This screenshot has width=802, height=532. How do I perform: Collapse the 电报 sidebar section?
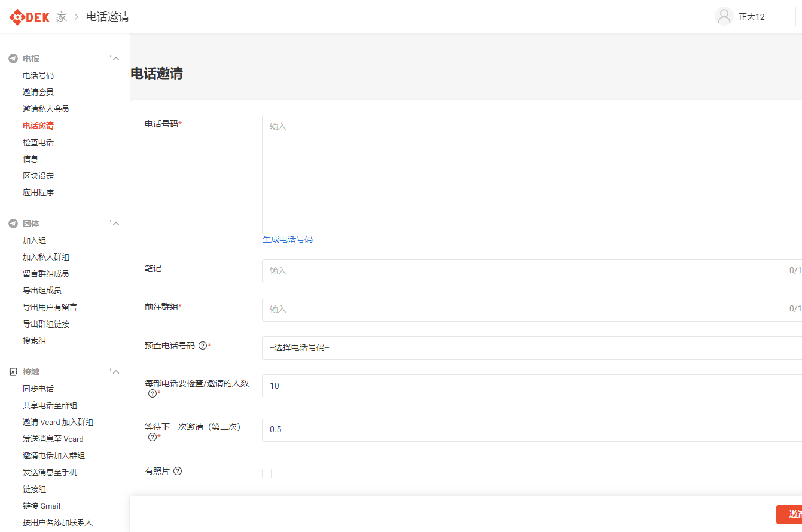[x=116, y=59]
